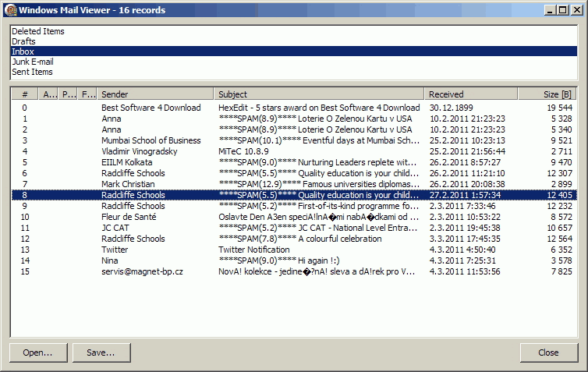Sort messages by Size [B] column header
The height and width of the screenshot is (372, 588).
(x=547, y=94)
